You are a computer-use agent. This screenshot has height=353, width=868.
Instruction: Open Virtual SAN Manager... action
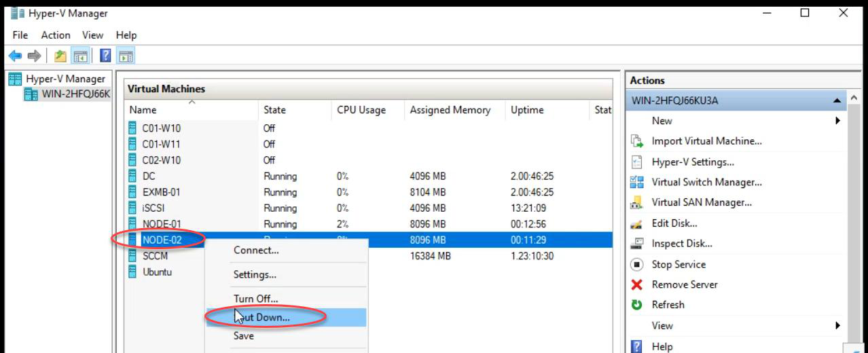(x=702, y=202)
